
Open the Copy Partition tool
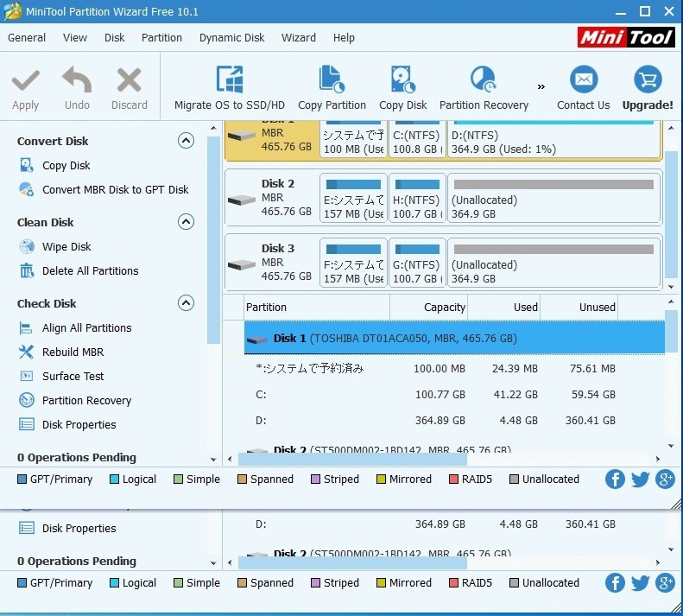tap(332, 88)
